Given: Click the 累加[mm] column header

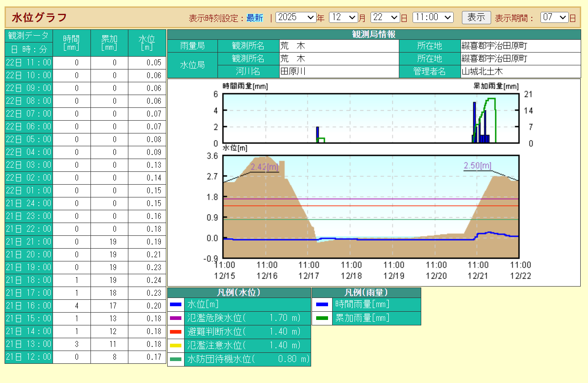Looking at the screenshot, I should tap(109, 43).
